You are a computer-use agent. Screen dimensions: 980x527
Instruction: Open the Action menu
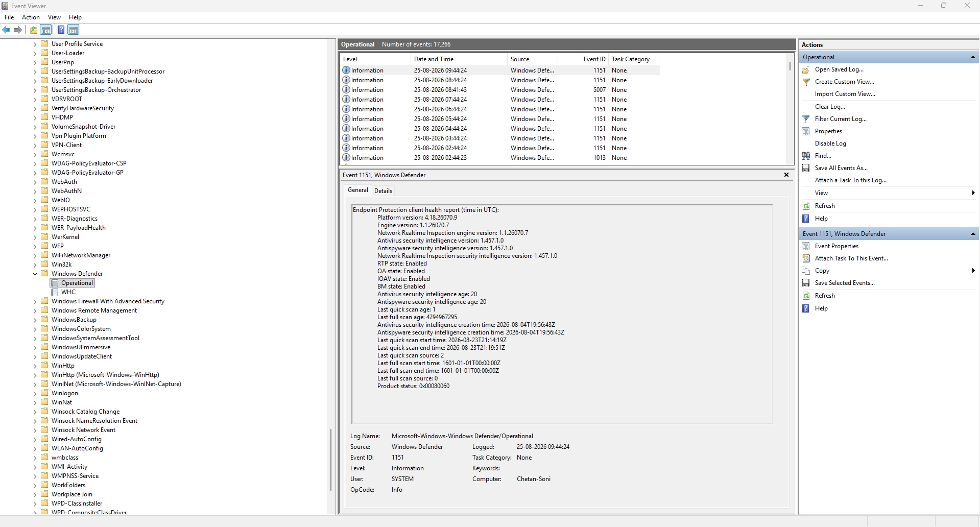click(x=31, y=17)
